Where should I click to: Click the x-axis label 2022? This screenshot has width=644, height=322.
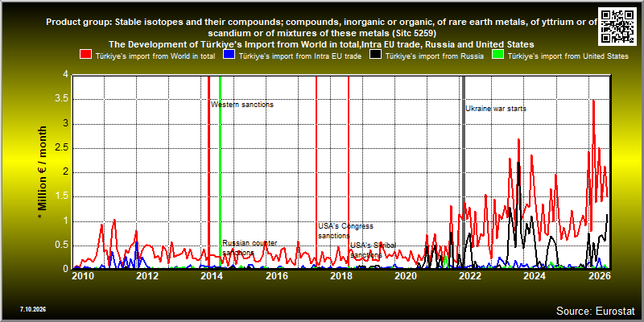click(470, 275)
